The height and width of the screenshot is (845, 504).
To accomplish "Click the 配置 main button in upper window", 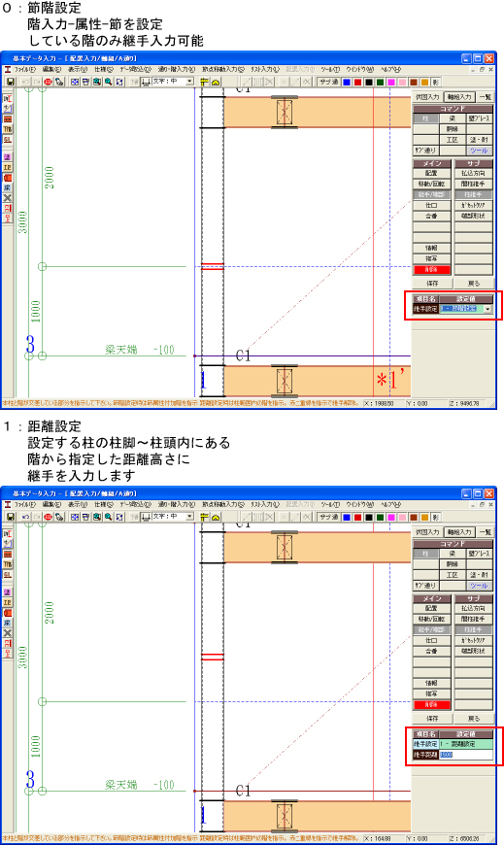I will 432,174.
